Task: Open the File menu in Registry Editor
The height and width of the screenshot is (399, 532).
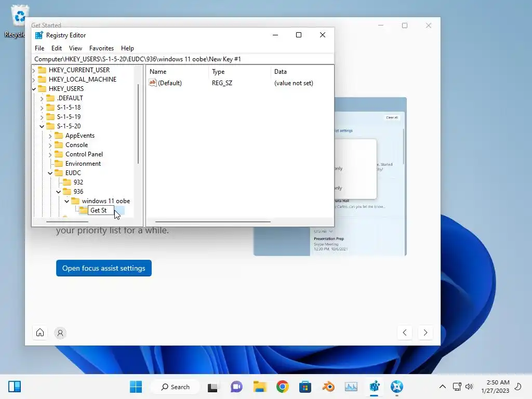Action: pyautogui.click(x=39, y=48)
